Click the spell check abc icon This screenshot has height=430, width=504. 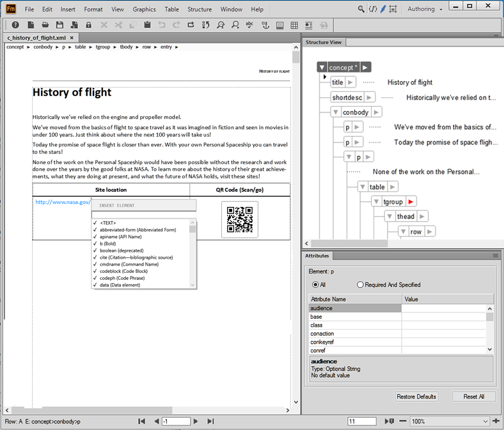[x=249, y=25]
